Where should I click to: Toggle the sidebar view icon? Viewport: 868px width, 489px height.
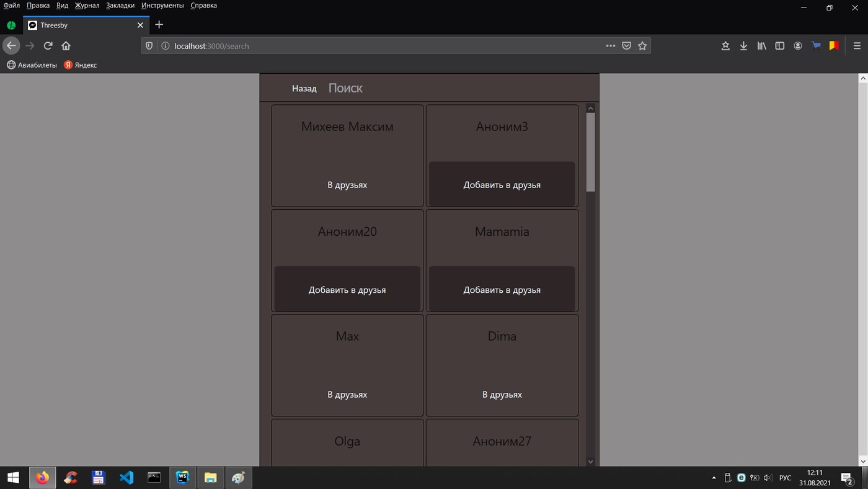click(x=780, y=46)
